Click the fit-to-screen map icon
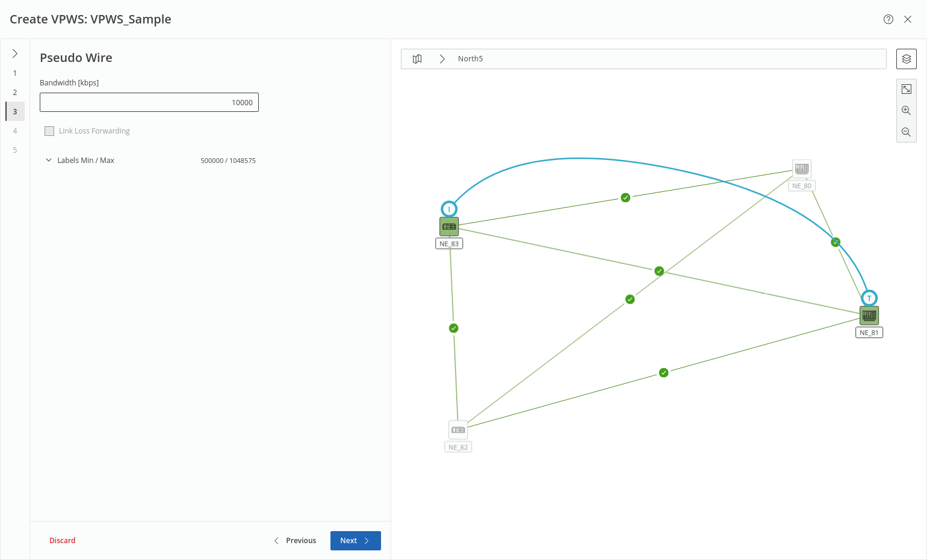 pos(906,89)
